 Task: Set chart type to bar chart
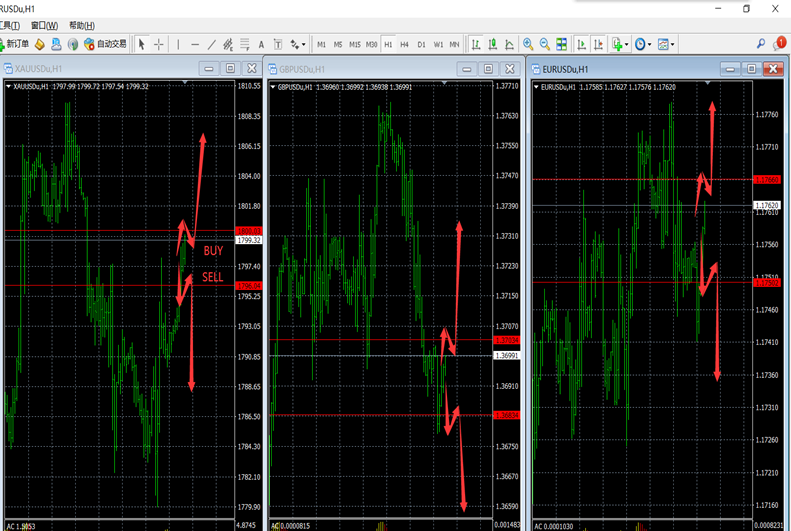(x=476, y=44)
